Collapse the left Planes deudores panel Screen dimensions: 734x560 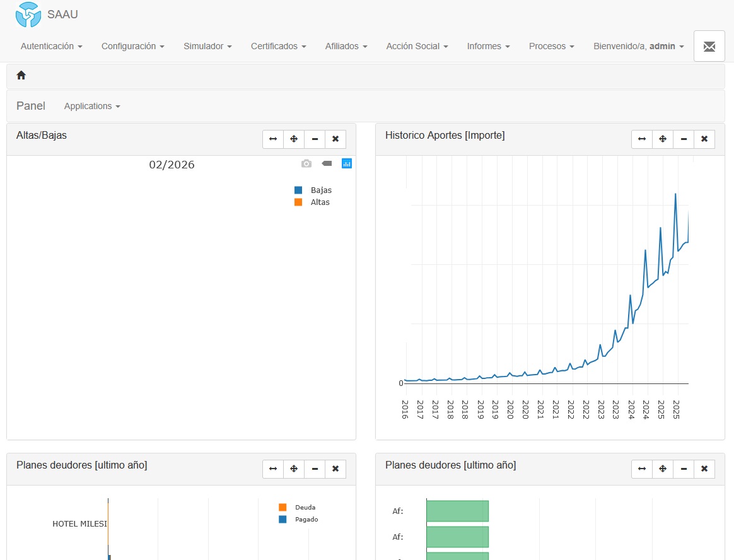315,469
